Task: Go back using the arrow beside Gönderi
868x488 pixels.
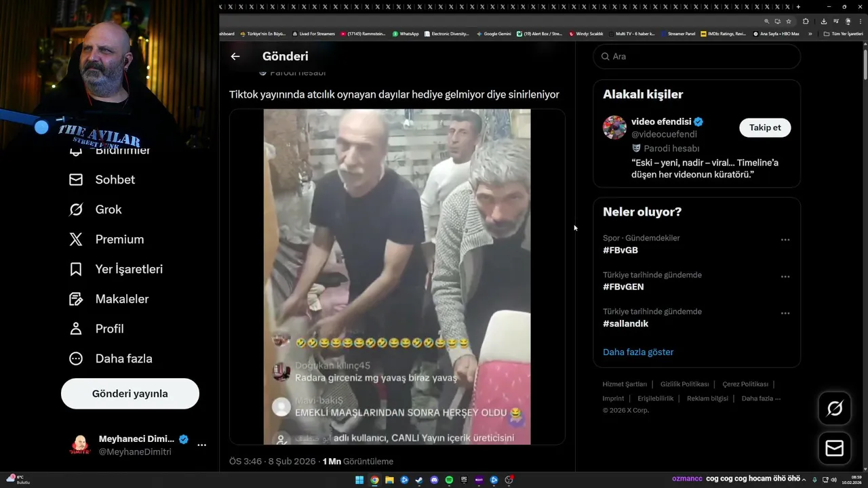Action: tap(235, 56)
